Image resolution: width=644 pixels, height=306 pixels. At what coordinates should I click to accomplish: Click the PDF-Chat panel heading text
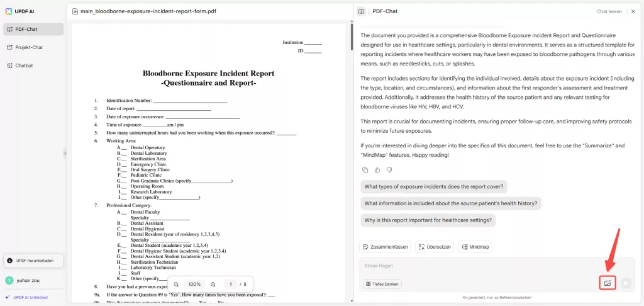click(x=385, y=11)
